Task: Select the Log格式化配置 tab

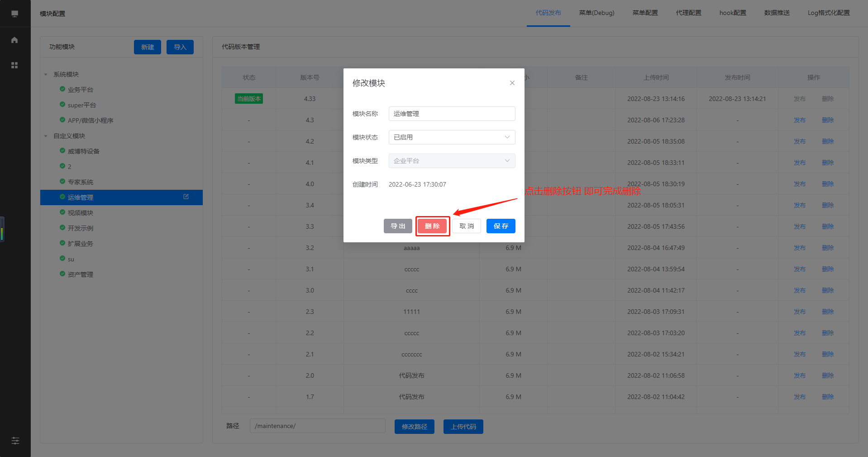Action: [x=829, y=13]
